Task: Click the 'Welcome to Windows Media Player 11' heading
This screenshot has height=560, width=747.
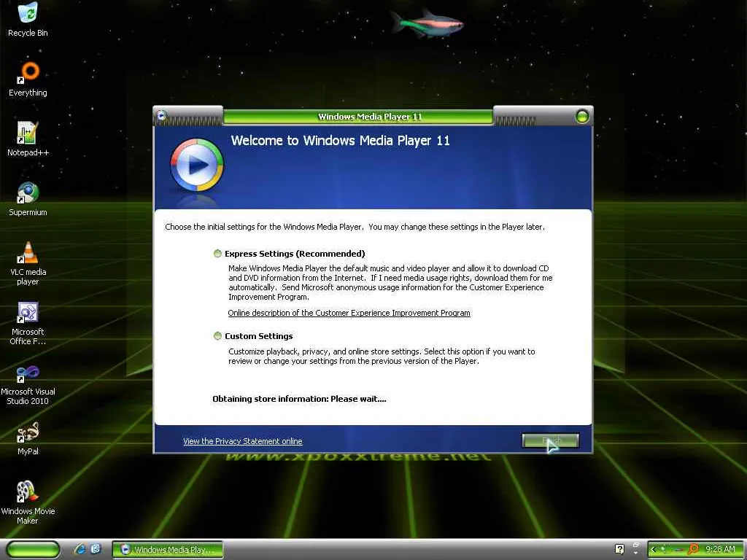Action: point(340,141)
